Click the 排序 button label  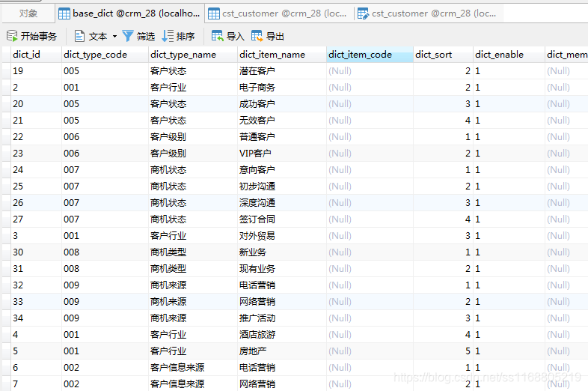[x=186, y=37]
